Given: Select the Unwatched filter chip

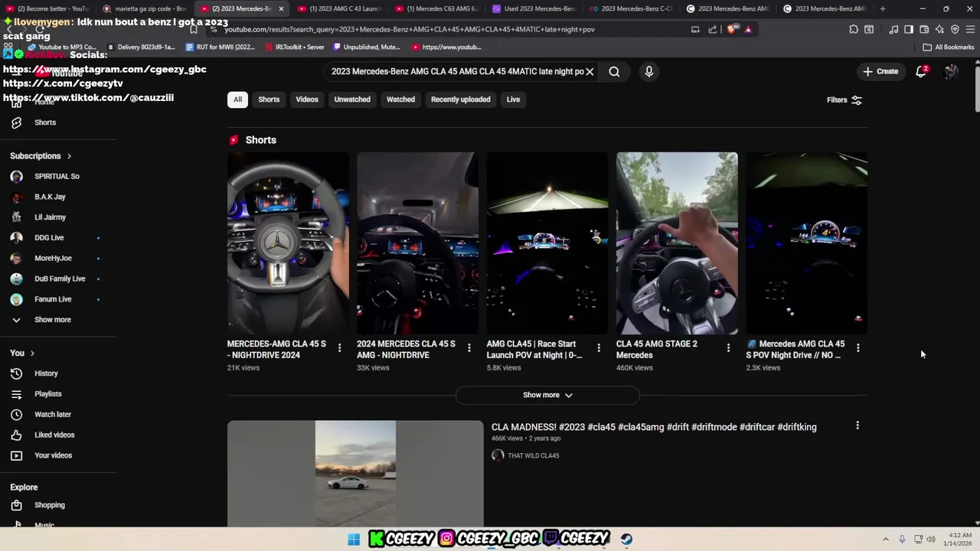Looking at the screenshot, I should 352,99.
